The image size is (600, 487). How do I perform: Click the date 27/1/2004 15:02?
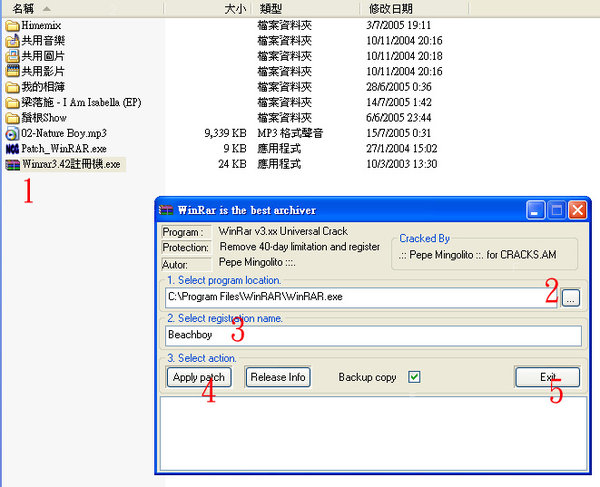point(401,148)
